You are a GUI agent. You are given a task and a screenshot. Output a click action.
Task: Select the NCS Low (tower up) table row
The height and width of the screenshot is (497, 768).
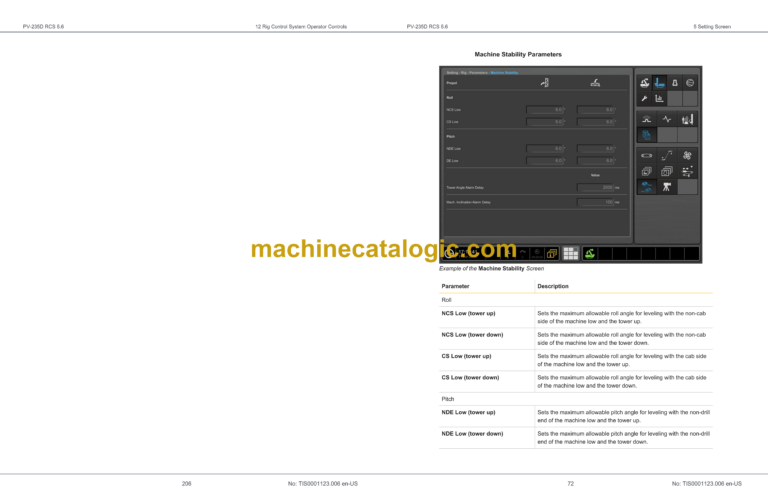pyautogui.click(x=576, y=317)
